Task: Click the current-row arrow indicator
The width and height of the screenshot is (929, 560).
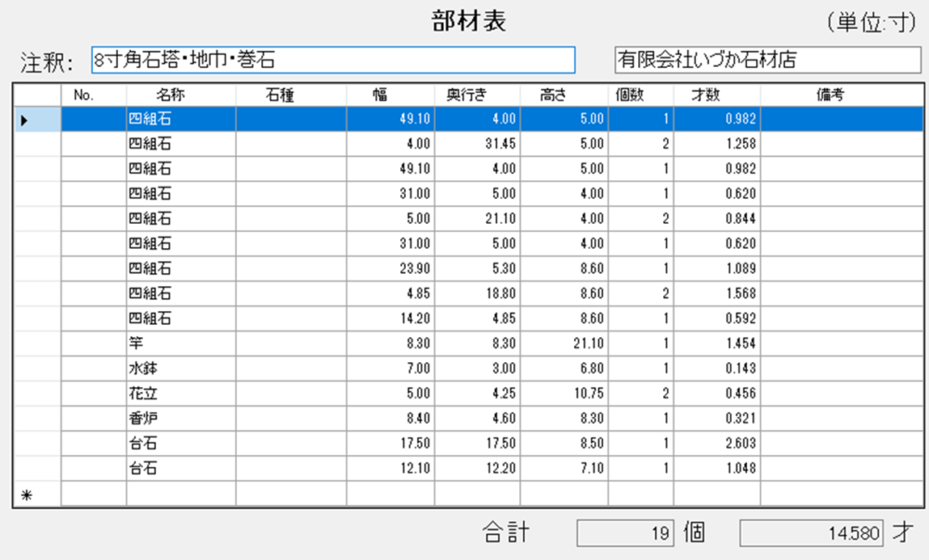Action: [25, 120]
